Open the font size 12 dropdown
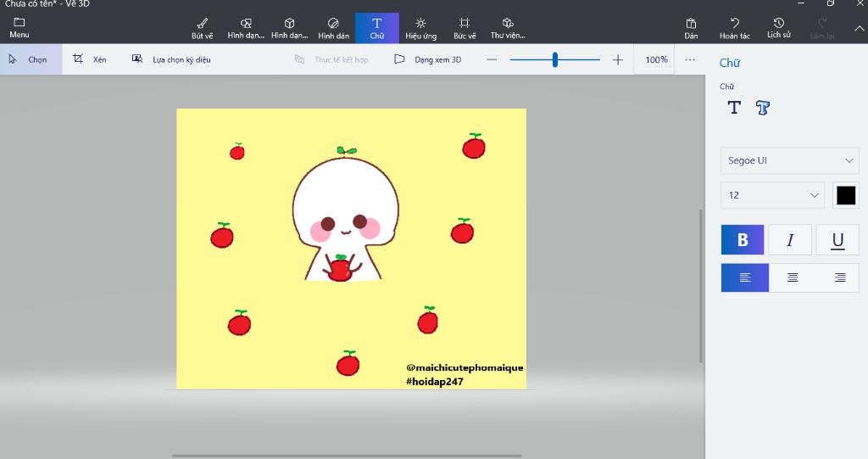The height and width of the screenshot is (459, 868). click(x=772, y=195)
